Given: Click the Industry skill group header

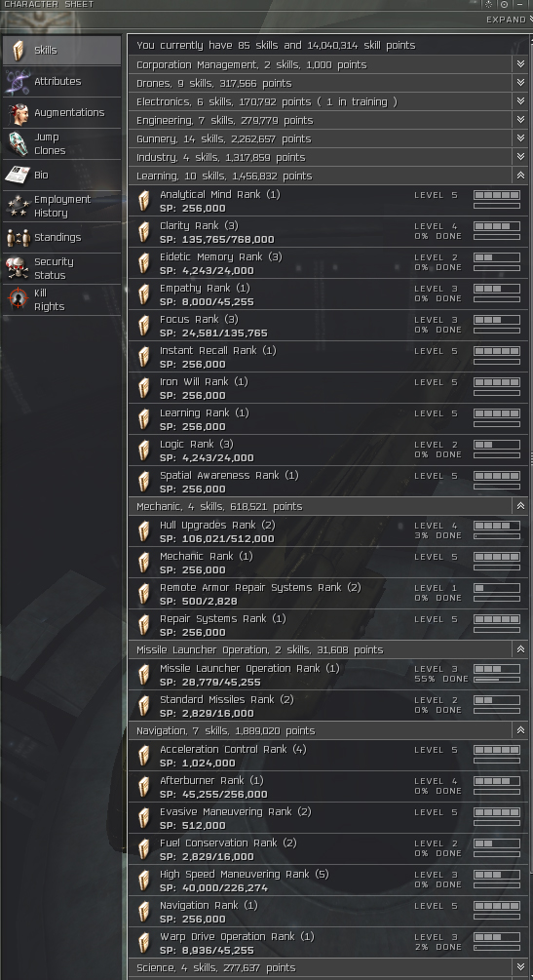Looking at the screenshot, I should 328,157.
